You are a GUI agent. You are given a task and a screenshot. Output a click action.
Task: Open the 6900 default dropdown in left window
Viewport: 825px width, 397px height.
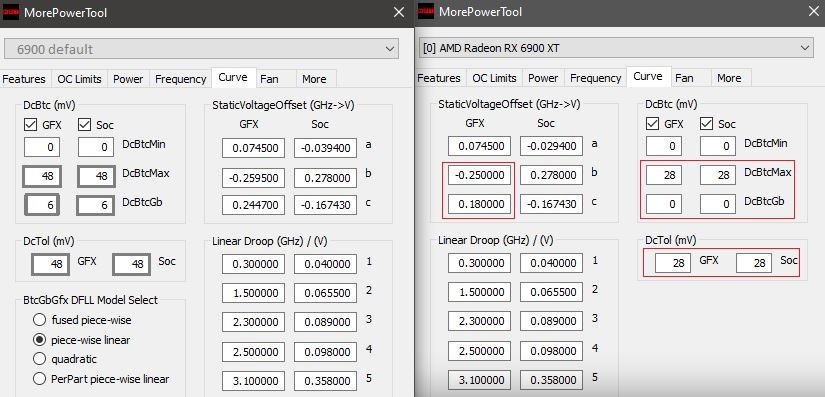pyautogui.click(x=201, y=49)
